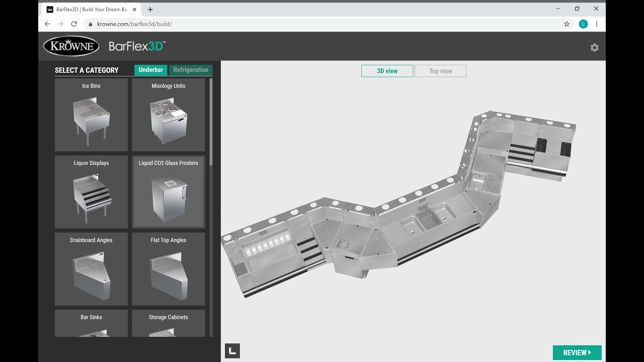This screenshot has height=362, width=644.
Task: Open the settings gear icon
Action: tap(594, 48)
